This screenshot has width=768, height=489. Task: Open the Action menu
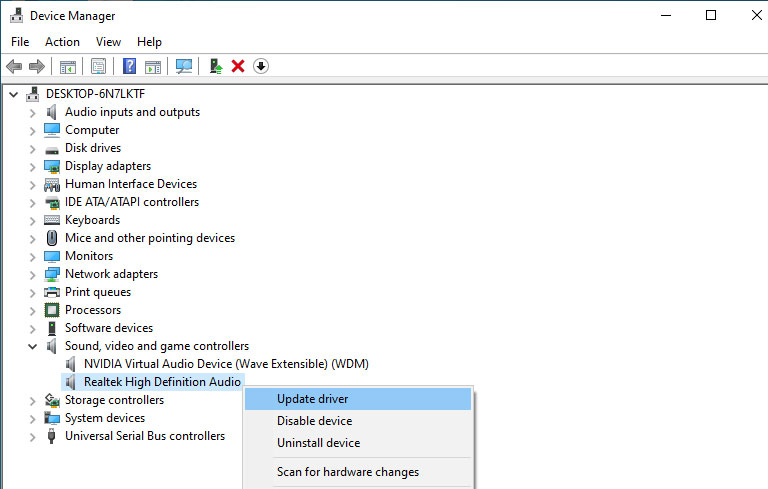click(x=62, y=42)
